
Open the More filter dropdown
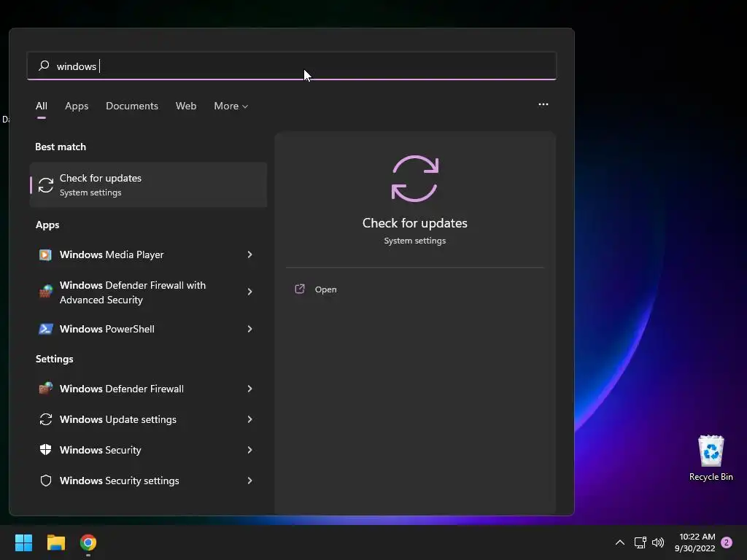[231, 106]
